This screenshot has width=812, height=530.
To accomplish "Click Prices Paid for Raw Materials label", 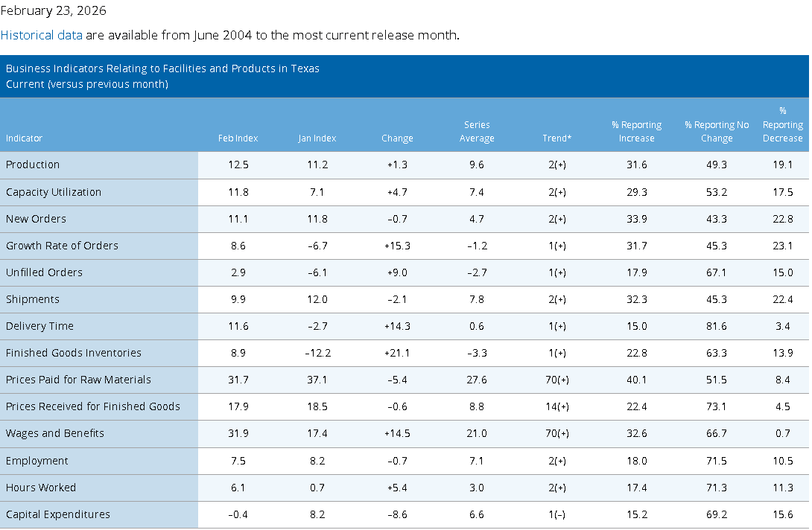I will pyautogui.click(x=78, y=380).
